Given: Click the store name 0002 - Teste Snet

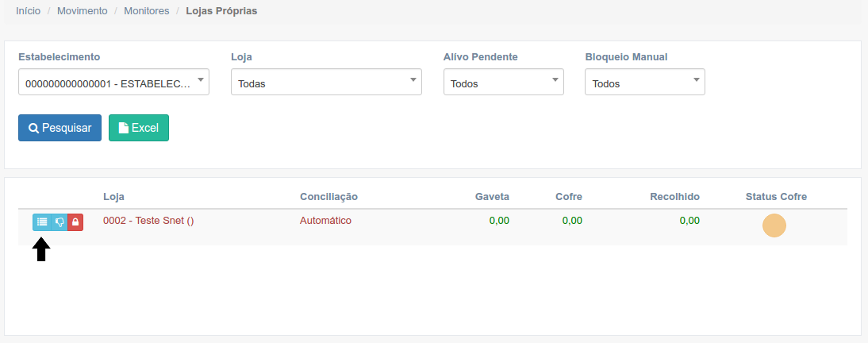Looking at the screenshot, I should 148,221.
